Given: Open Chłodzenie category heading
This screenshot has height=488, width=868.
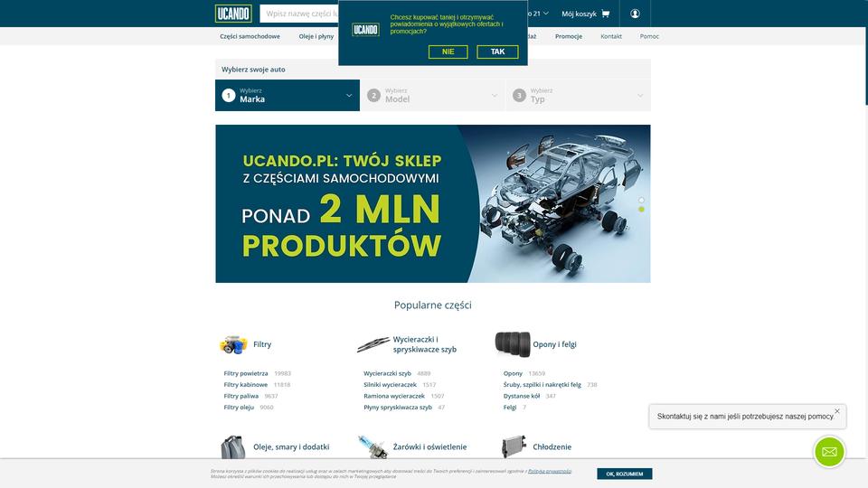Looking at the screenshot, I should click(552, 447).
